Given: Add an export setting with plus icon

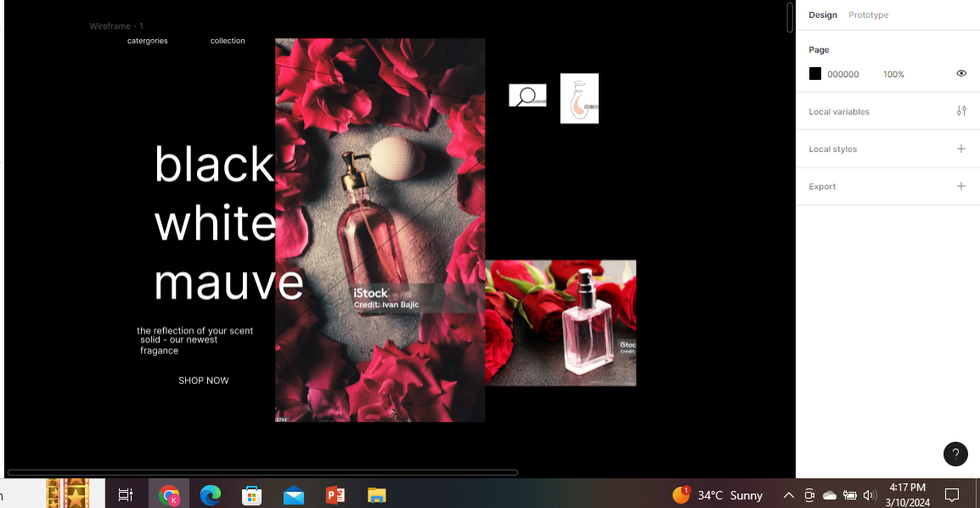Looking at the screenshot, I should pyautogui.click(x=961, y=186).
